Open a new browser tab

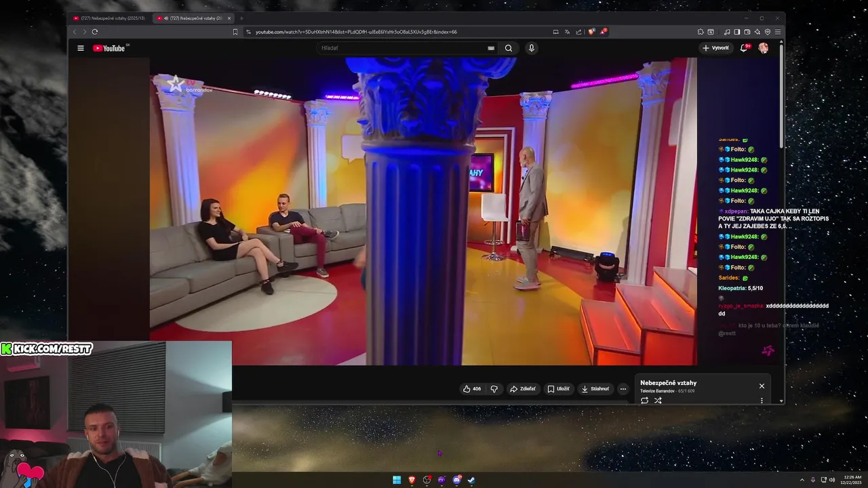click(241, 18)
